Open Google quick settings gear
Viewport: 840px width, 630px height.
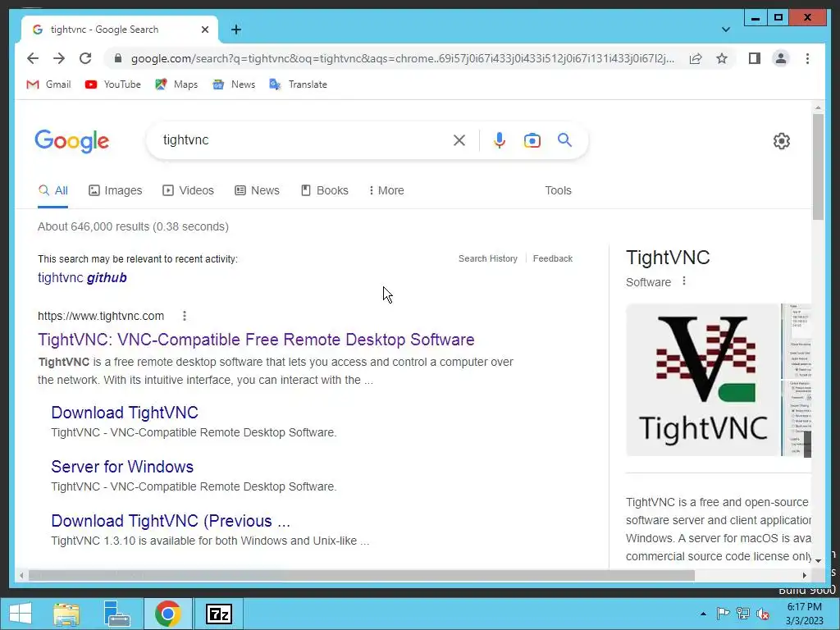(x=782, y=141)
